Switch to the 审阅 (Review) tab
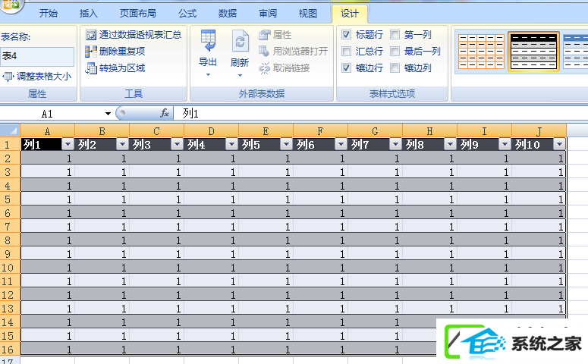 pos(268,14)
